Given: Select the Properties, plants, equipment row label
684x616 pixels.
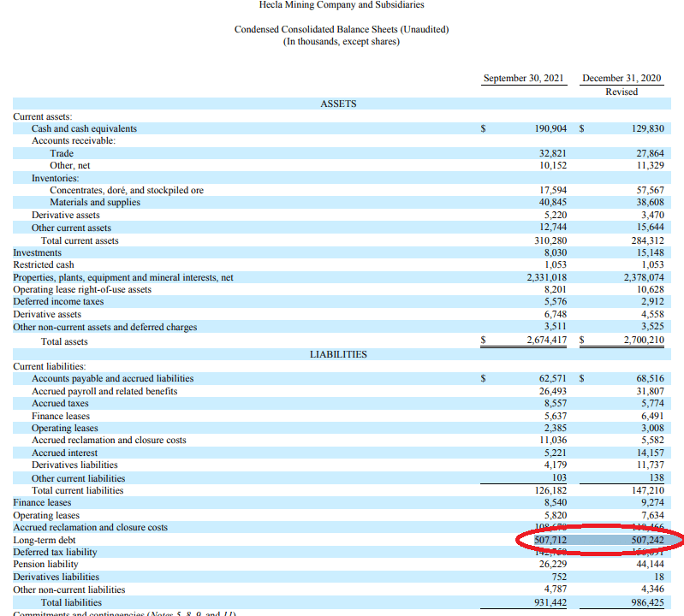Looking at the screenshot, I should 123,277.
